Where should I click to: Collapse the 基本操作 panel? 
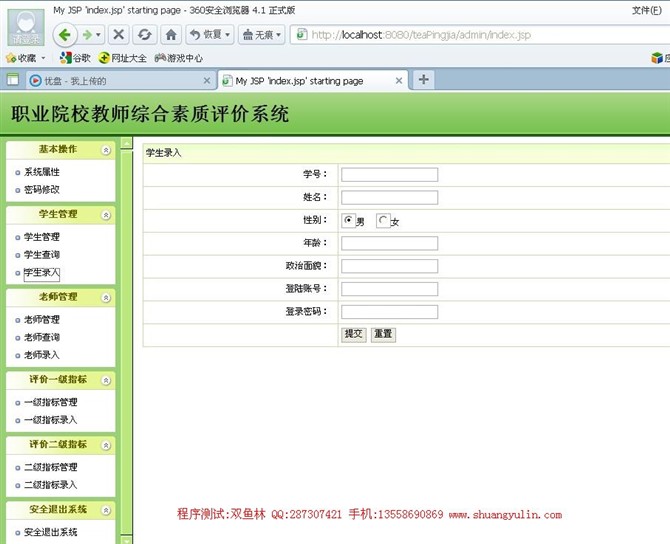(x=106, y=150)
